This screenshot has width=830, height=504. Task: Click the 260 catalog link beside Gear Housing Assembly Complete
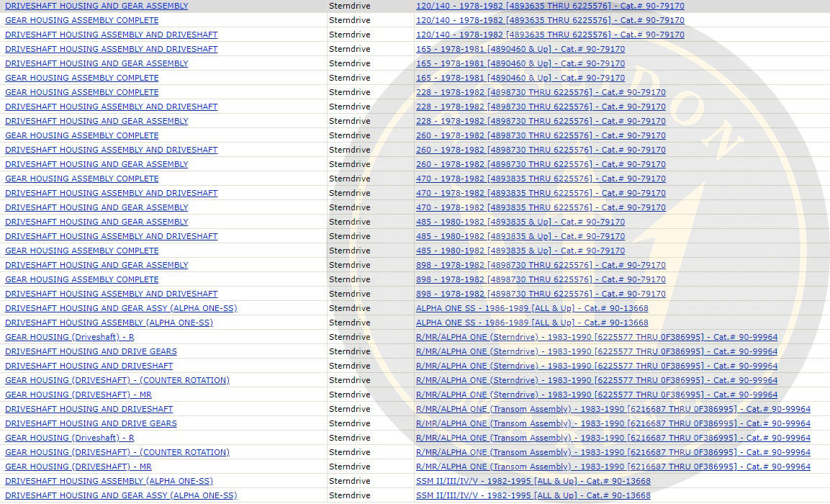[x=540, y=135]
